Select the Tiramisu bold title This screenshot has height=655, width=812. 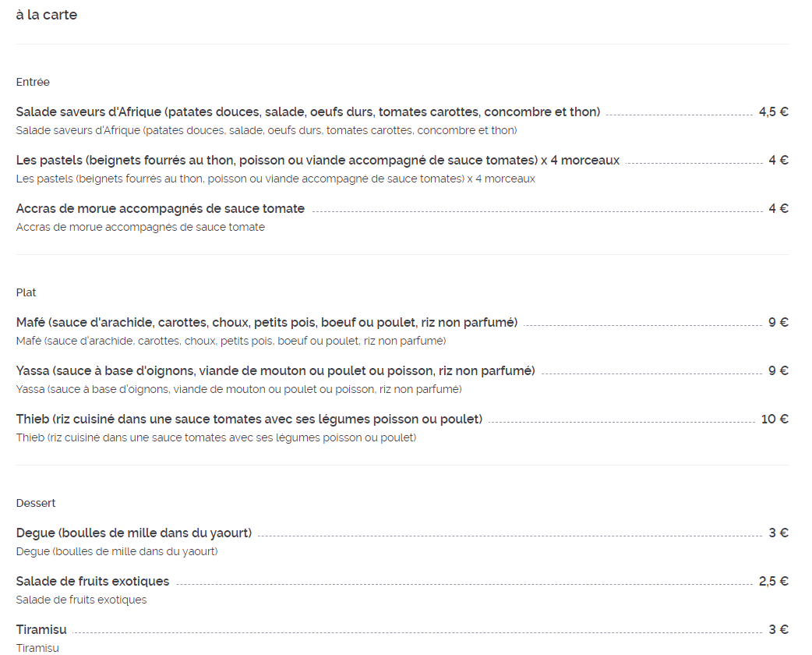pyautogui.click(x=41, y=629)
